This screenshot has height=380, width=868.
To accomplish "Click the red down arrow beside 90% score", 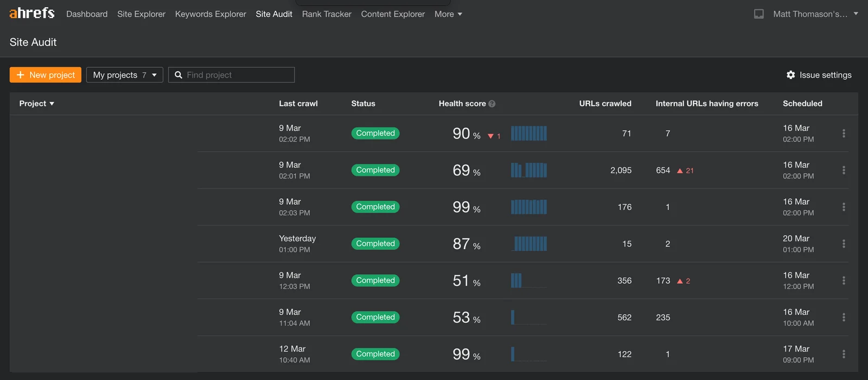I will pos(490,136).
